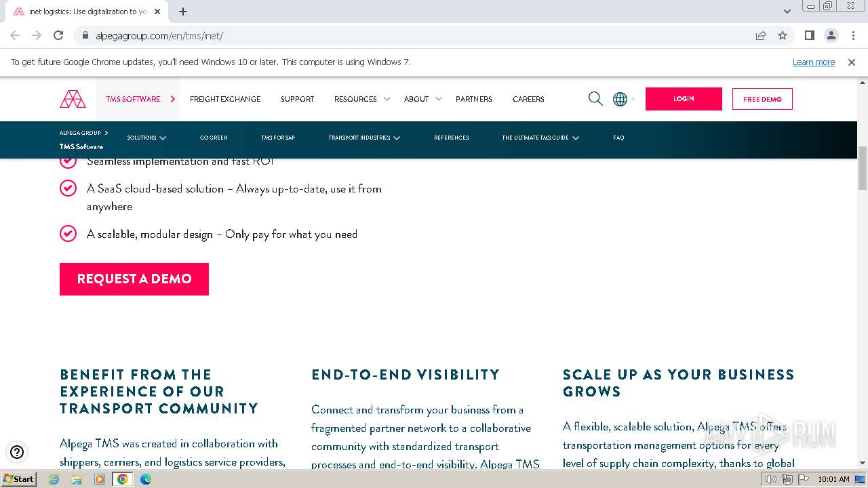Viewport: 868px width, 488px height.
Task: Open the Chrome three-dot menu
Action: pos(852,35)
